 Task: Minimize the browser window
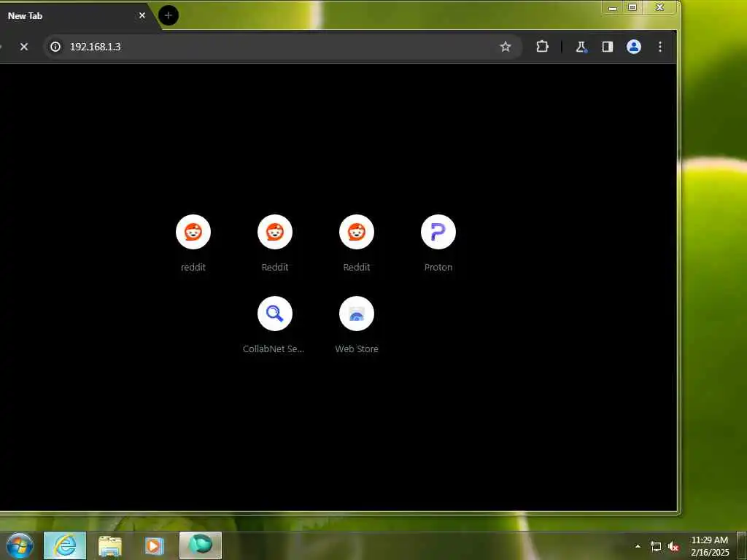(x=613, y=7)
